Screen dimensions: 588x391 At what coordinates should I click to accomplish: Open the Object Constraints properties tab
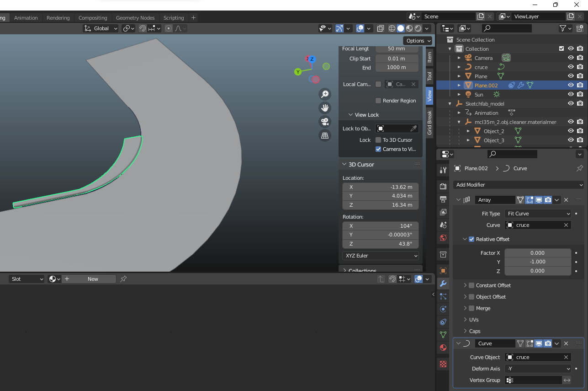coord(443,322)
